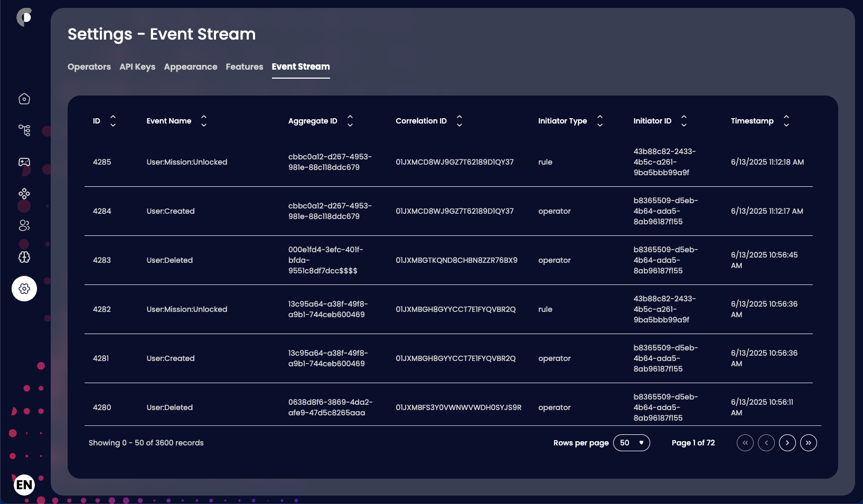The height and width of the screenshot is (504, 863).
Task: Open the Appearance settings tab
Action: pyautogui.click(x=190, y=66)
